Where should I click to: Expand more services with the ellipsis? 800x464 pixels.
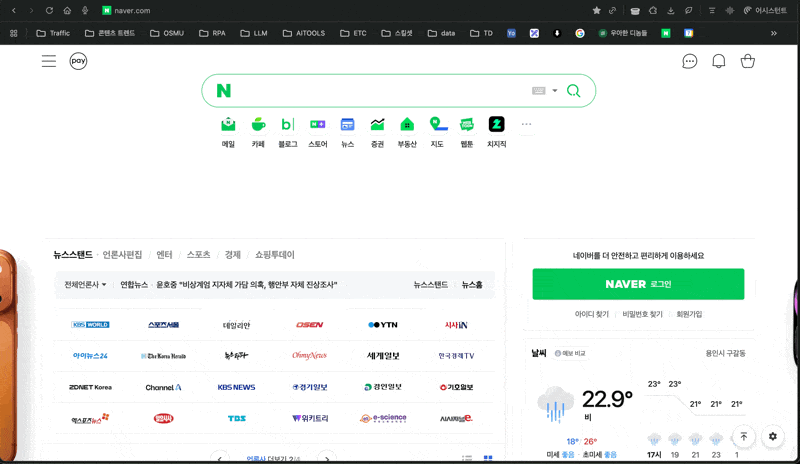click(x=526, y=125)
